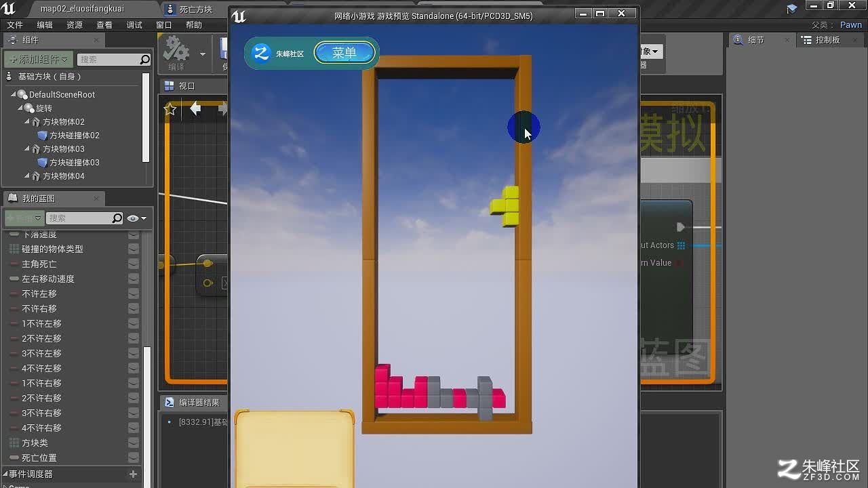Click My Blueprint search magnifier icon
This screenshot has height=488, width=868.
(x=117, y=218)
